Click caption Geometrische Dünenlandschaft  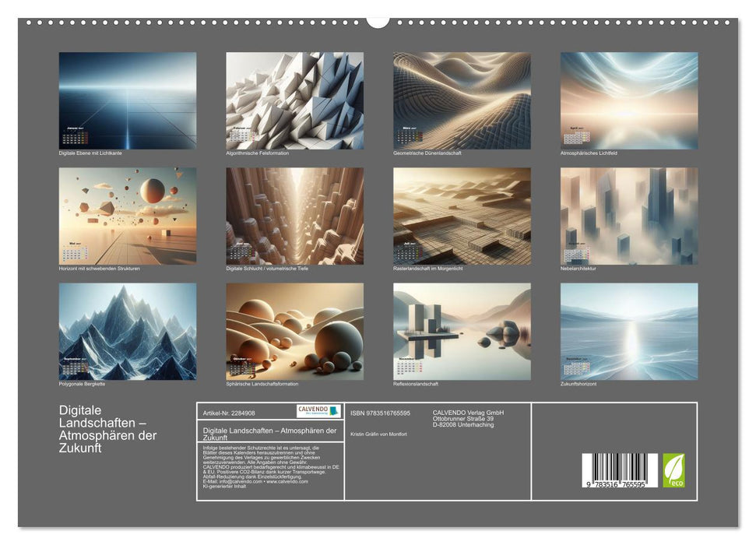pos(427,153)
